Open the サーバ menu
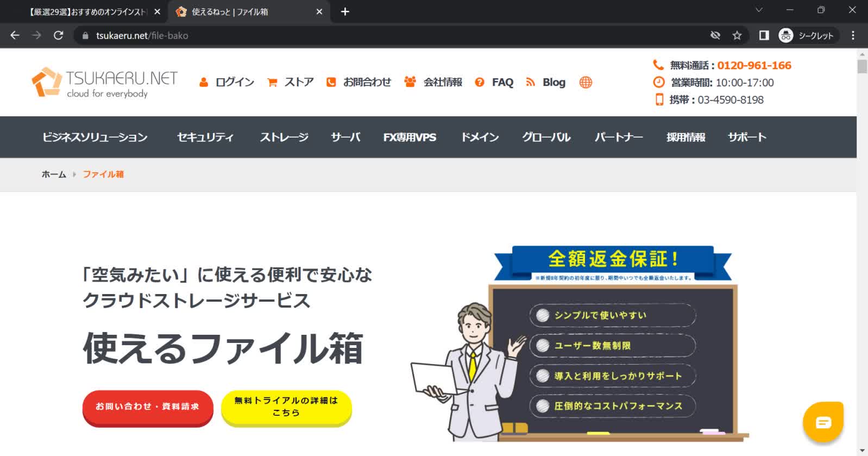This screenshot has height=456, width=868. point(345,137)
